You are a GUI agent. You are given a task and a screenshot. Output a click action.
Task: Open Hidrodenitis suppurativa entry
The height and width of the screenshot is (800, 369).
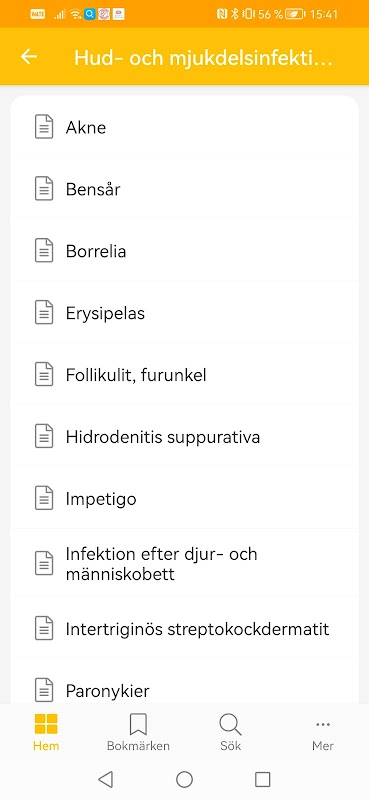pos(184,437)
